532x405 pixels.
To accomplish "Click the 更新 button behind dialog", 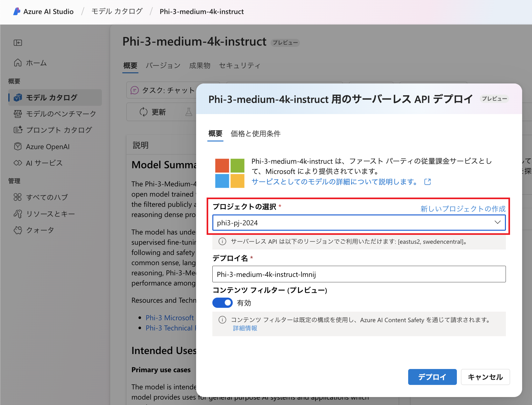I will click(153, 112).
